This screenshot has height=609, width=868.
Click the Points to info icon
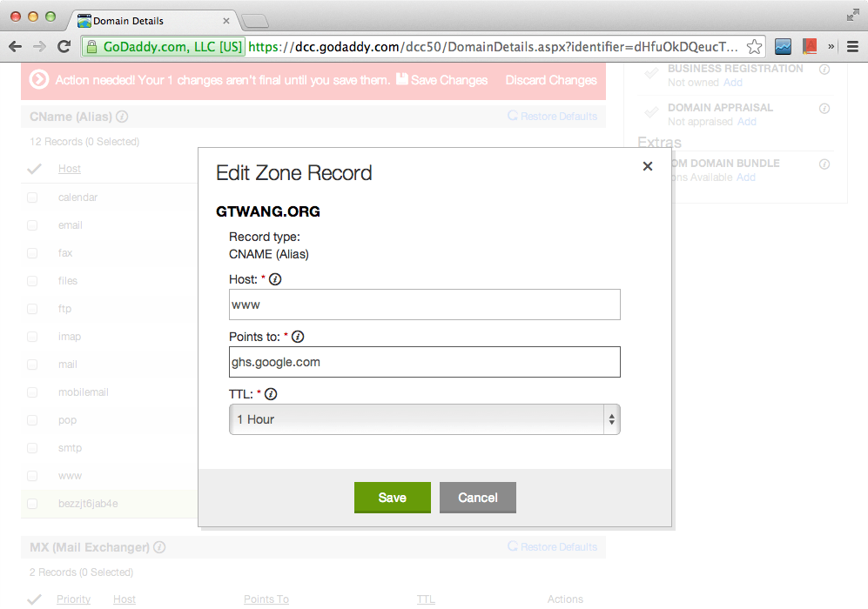click(x=298, y=337)
